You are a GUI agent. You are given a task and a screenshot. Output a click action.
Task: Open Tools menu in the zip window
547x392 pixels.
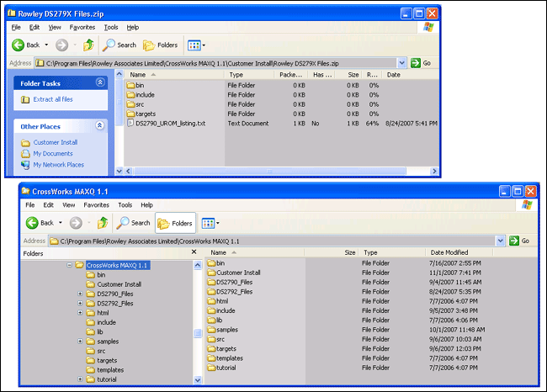tap(111, 27)
